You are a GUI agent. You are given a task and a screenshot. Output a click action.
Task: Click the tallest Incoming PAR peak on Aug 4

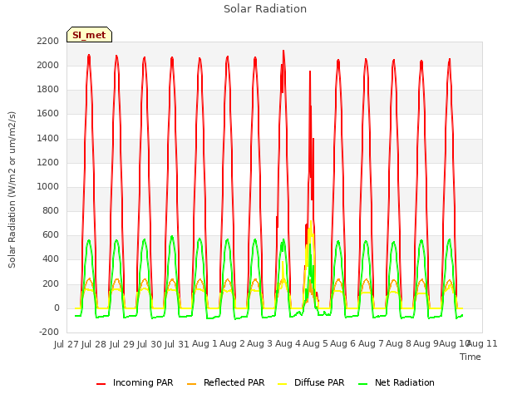(x=283, y=52)
